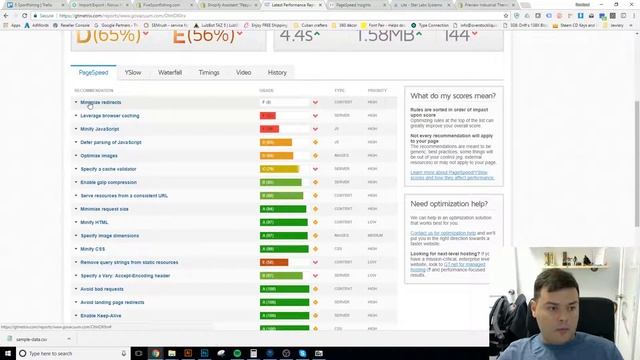This screenshot has width=640, height=360.
Task: Follow the GT.net for managed hosting link
Action: (x=448, y=267)
